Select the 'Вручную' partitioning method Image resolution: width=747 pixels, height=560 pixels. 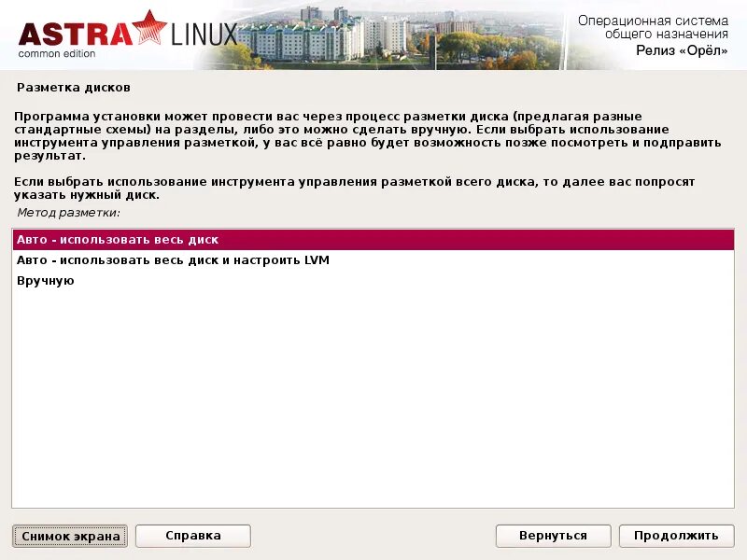click(373, 281)
